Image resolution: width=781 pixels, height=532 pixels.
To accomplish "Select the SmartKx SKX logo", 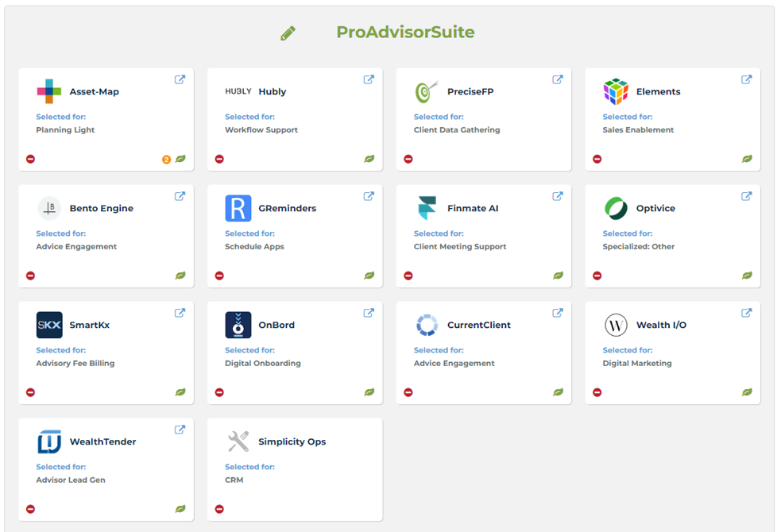I will click(48, 324).
